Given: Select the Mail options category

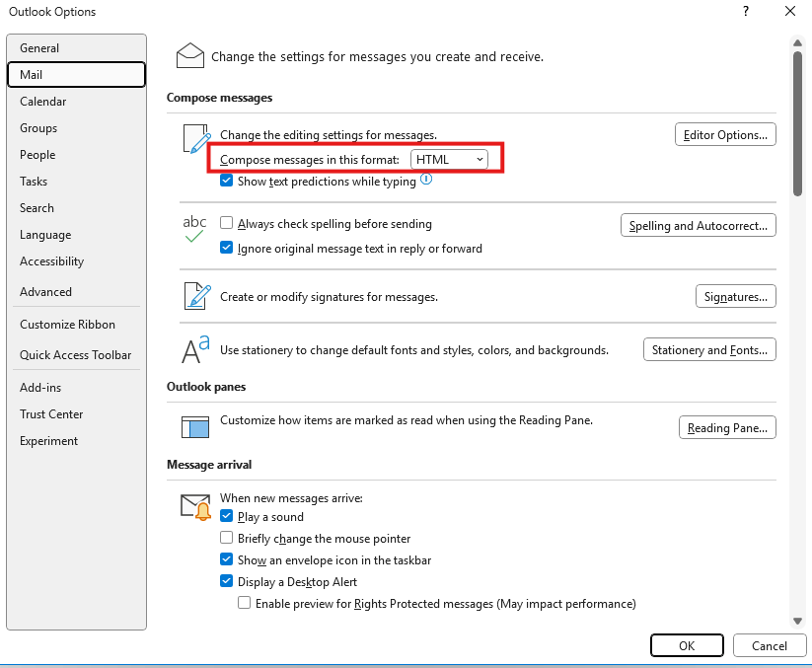Looking at the screenshot, I should coord(76,75).
